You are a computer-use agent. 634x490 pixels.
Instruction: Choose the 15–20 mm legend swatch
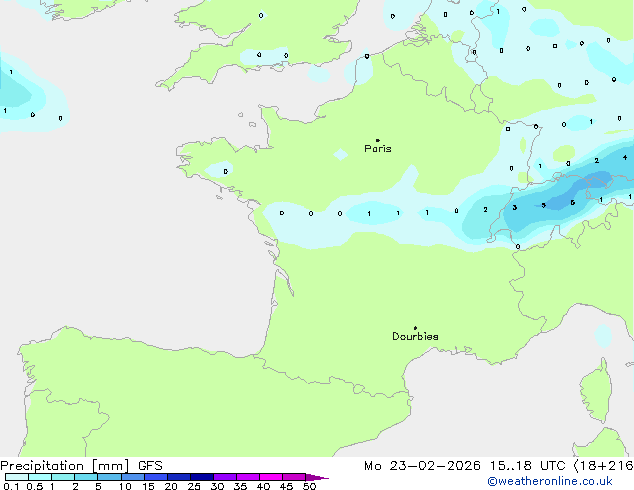pos(155,477)
